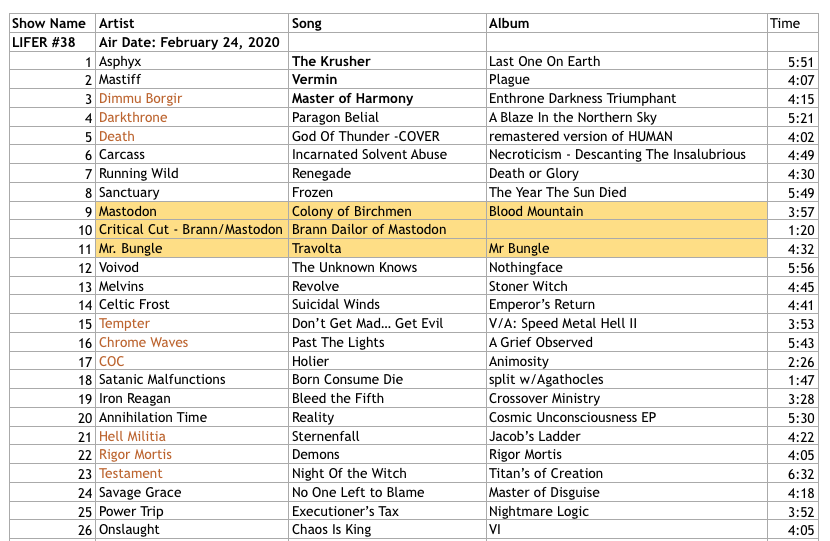Select the highlighted Blood Mountain album cell

tap(536, 212)
